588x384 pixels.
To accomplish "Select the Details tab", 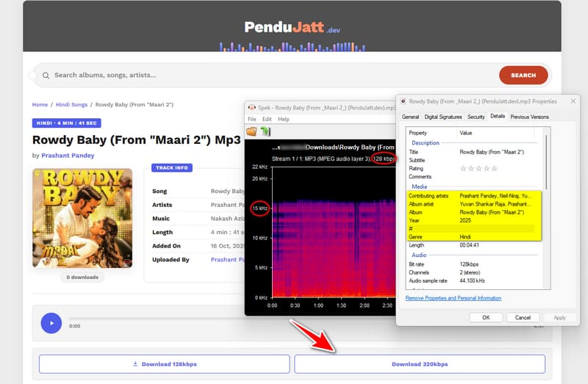I will [x=498, y=116].
